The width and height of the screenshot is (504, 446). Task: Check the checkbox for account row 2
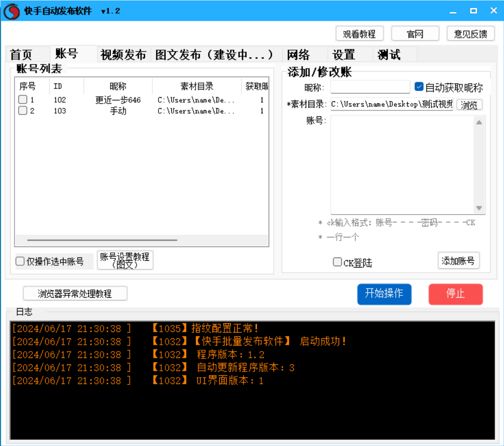23,110
